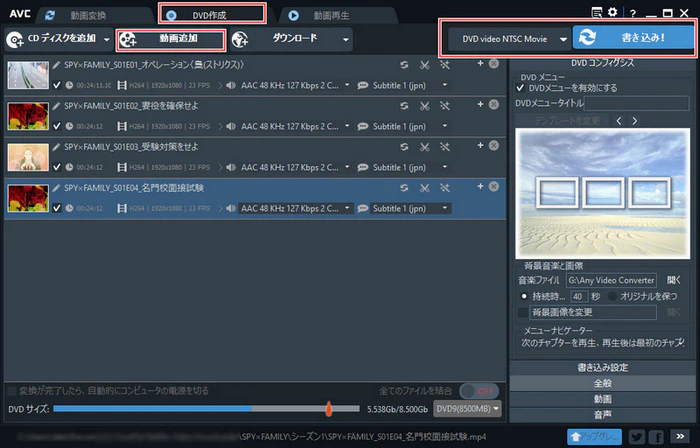Open the DVD video NTSC Movie dropdown

click(508, 39)
